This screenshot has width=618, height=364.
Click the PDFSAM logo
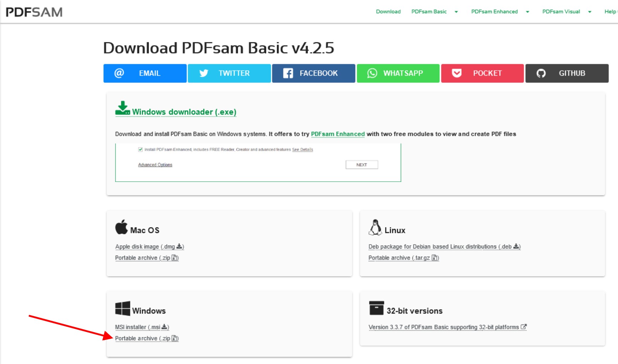[34, 12]
